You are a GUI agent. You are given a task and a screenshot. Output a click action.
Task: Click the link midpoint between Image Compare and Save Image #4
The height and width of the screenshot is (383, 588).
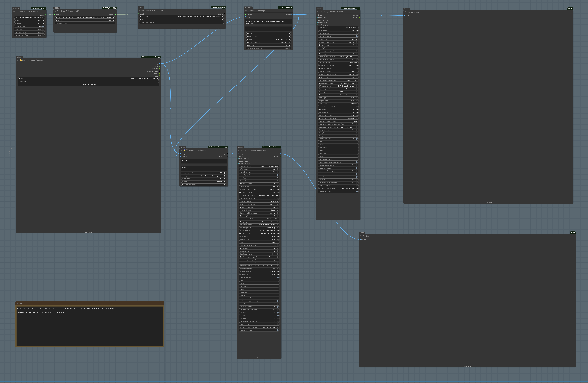click(x=232, y=154)
